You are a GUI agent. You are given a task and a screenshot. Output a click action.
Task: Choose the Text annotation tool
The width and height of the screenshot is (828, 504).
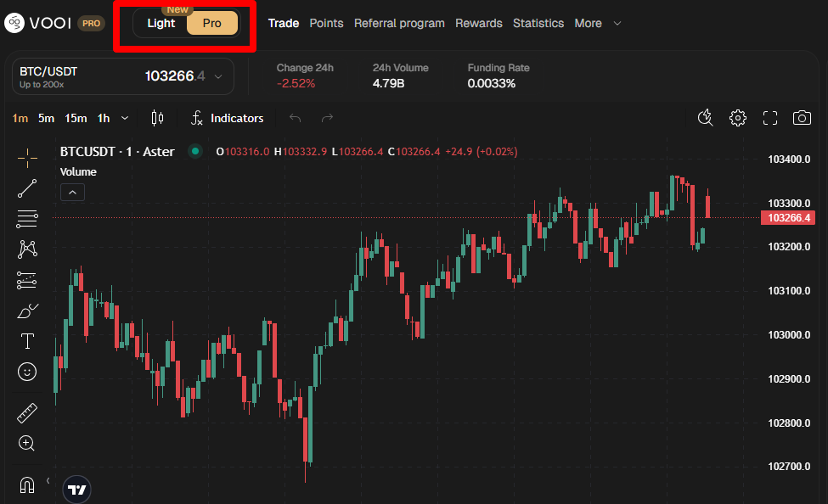coord(27,341)
